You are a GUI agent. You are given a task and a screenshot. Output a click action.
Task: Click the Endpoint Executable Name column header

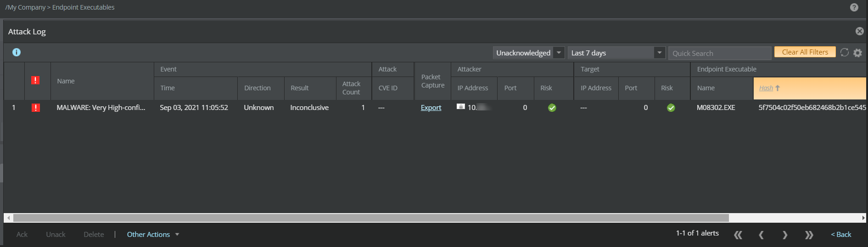(x=722, y=88)
